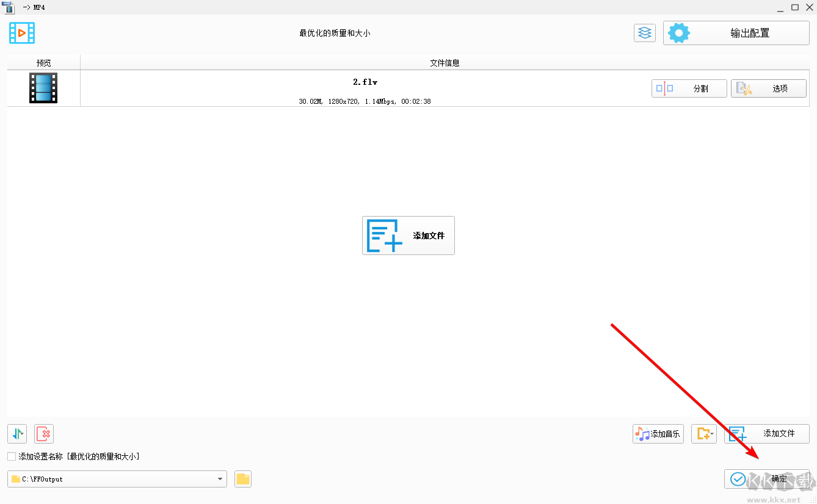Click the layered stack icon near 输出配置

click(644, 32)
